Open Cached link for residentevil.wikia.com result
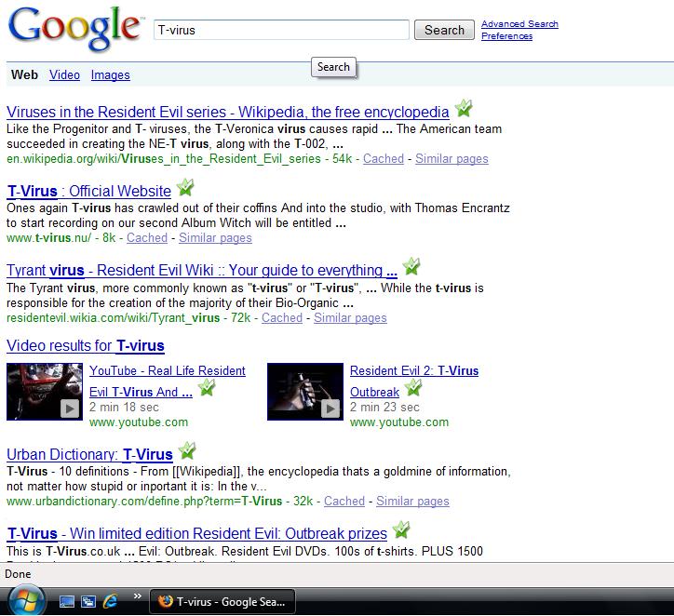674x616 pixels. [x=282, y=318]
